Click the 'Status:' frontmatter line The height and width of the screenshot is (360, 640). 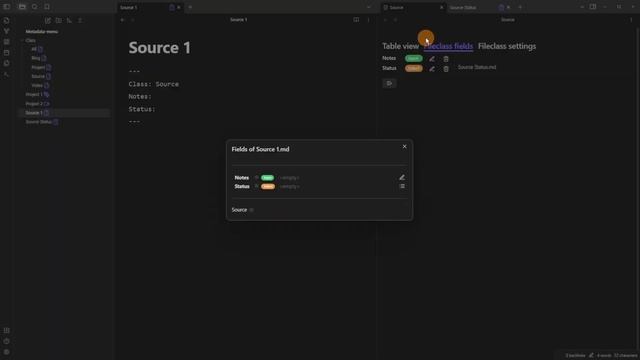tap(142, 109)
